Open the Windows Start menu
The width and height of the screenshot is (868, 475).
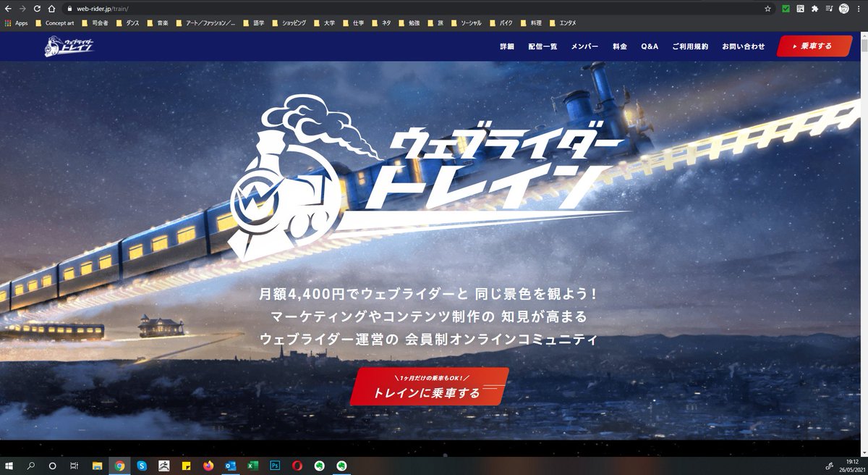tap(10, 466)
